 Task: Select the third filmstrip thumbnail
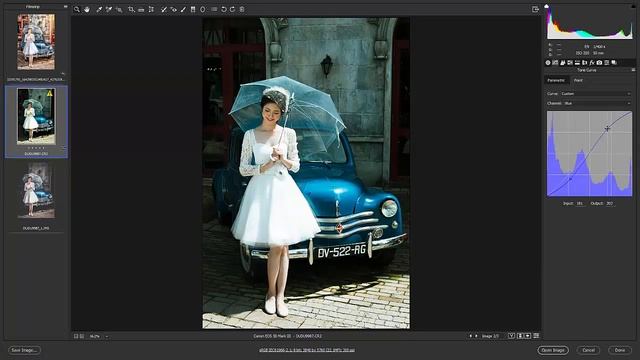pyautogui.click(x=36, y=190)
